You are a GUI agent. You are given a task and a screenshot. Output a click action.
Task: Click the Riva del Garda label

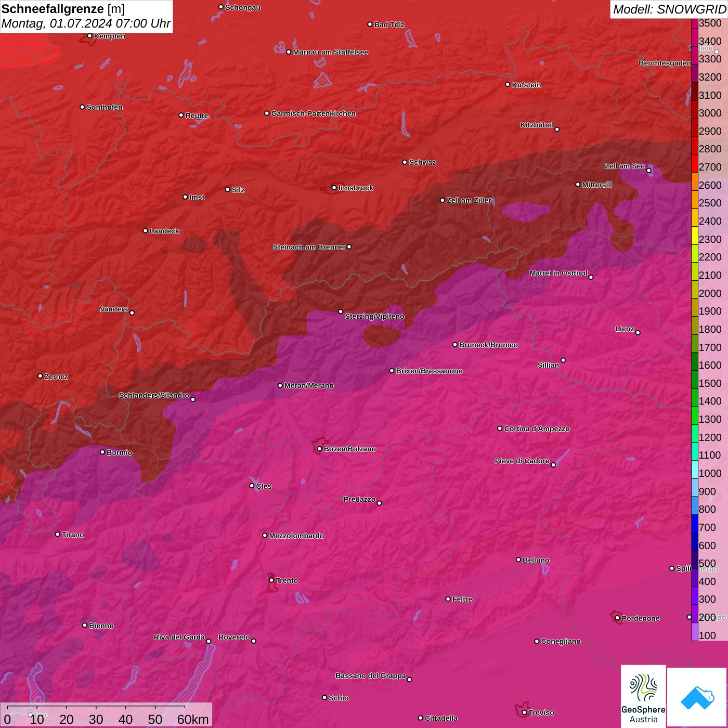[x=179, y=637]
